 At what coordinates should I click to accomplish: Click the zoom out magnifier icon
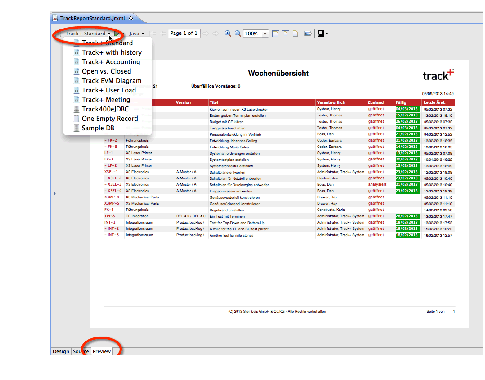click(238, 33)
